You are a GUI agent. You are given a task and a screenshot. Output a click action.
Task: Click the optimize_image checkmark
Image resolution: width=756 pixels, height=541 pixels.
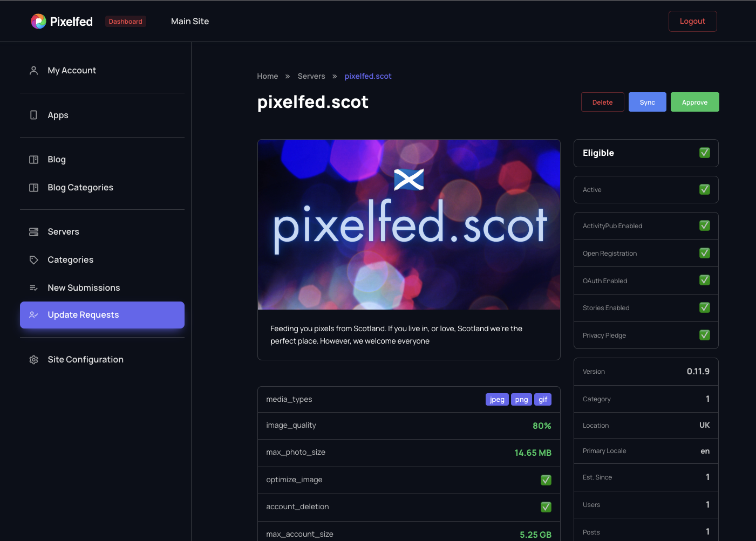[546, 480]
